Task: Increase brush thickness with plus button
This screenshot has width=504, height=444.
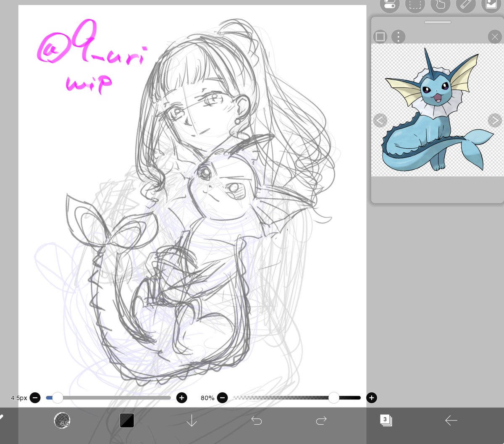Action: [x=181, y=397]
